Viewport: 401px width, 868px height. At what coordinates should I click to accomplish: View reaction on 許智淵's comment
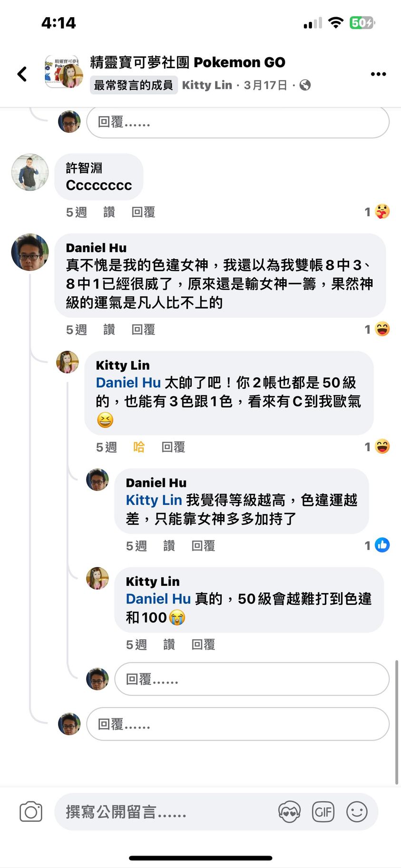pos(377,212)
